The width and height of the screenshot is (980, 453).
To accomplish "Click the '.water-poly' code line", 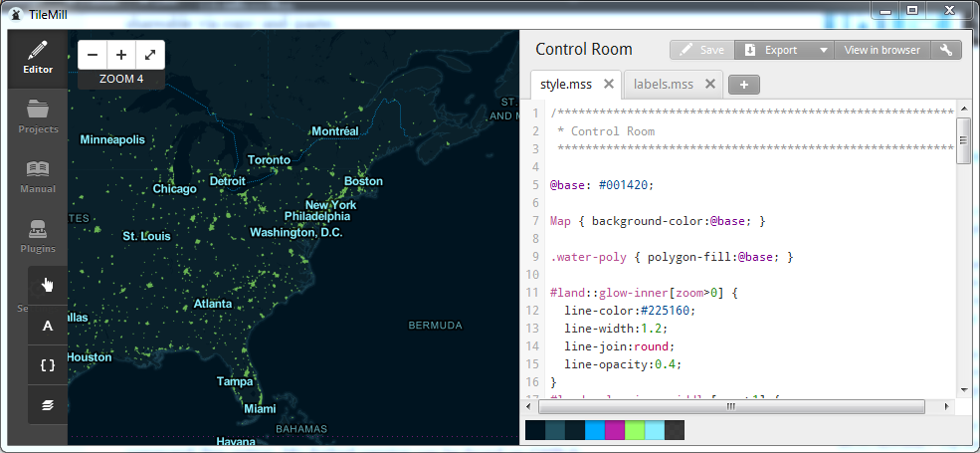I will pyautogui.click(x=672, y=257).
